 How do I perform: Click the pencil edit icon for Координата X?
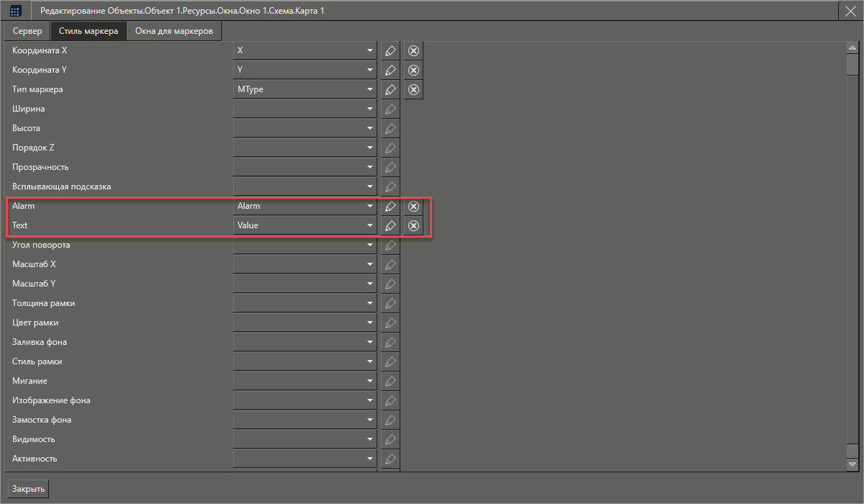390,51
